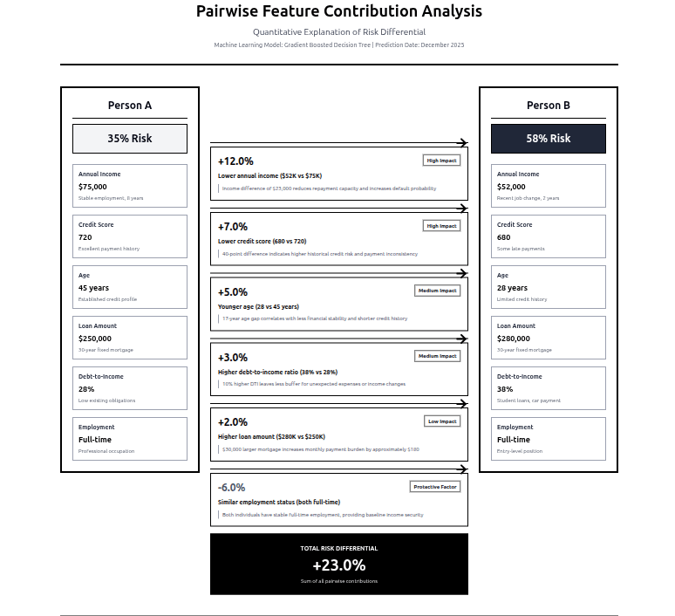Viewport: 675px width, 616px height.
Task: Open Person B's Annual Income $52,000 card
Action: (x=548, y=186)
